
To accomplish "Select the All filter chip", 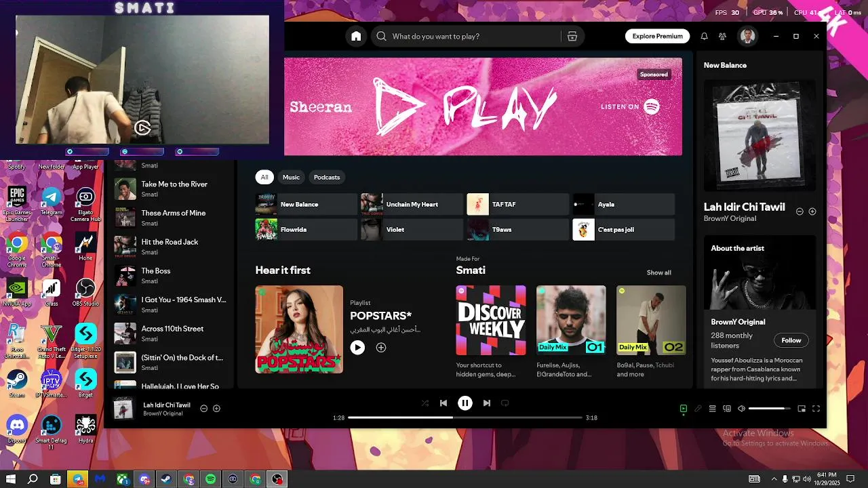I will click(x=264, y=177).
